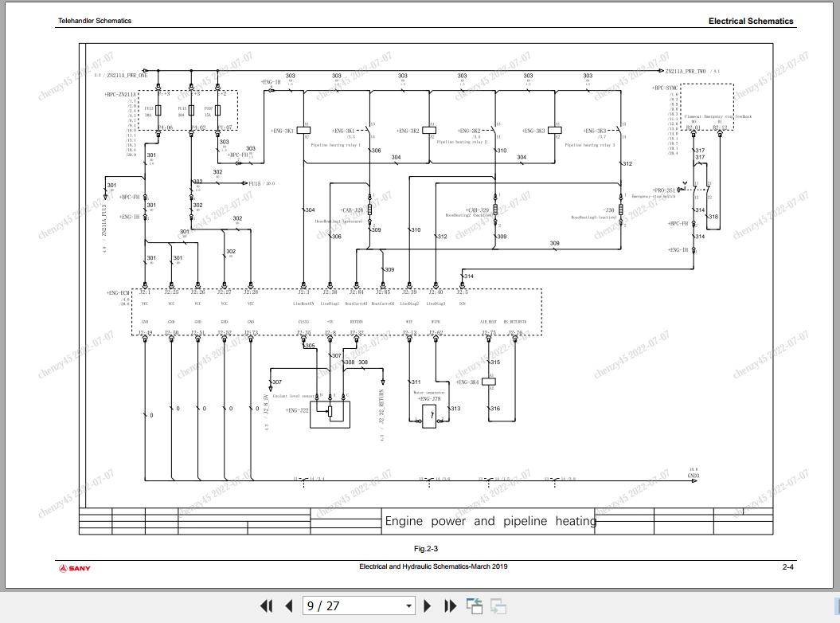Click the '+CAB-J28' connector label
The width and height of the screenshot is (840, 623).
351,210
